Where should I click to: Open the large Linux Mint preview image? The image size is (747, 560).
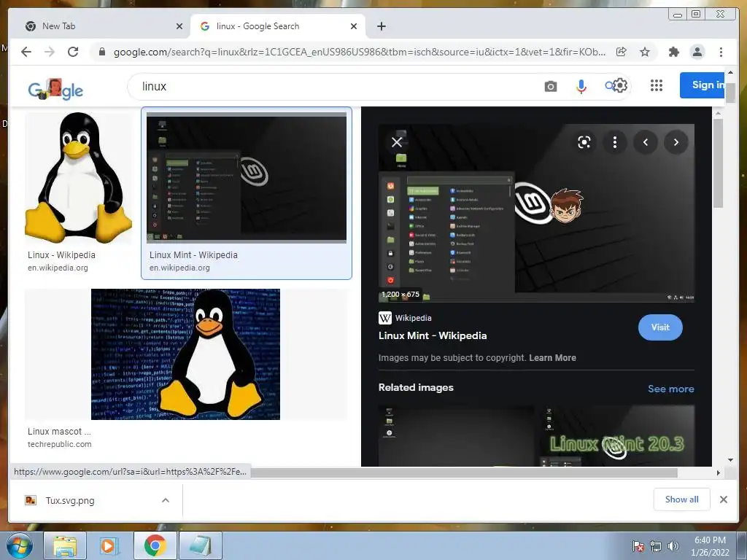tap(536, 213)
